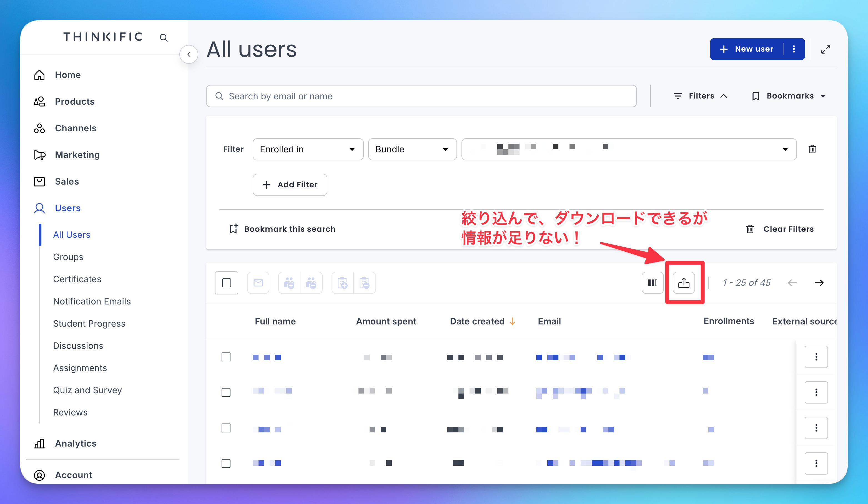
Task: Open the Enrolled in dropdown
Action: [x=308, y=149]
